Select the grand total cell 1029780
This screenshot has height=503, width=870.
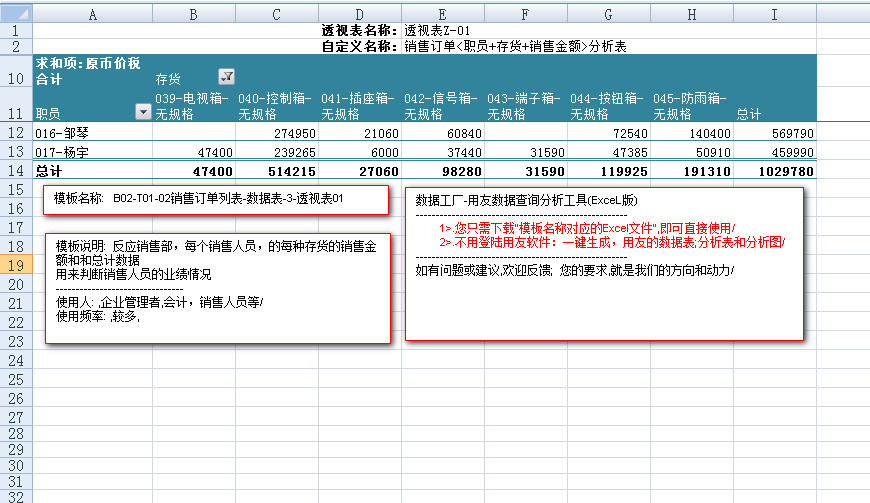click(x=774, y=172)
